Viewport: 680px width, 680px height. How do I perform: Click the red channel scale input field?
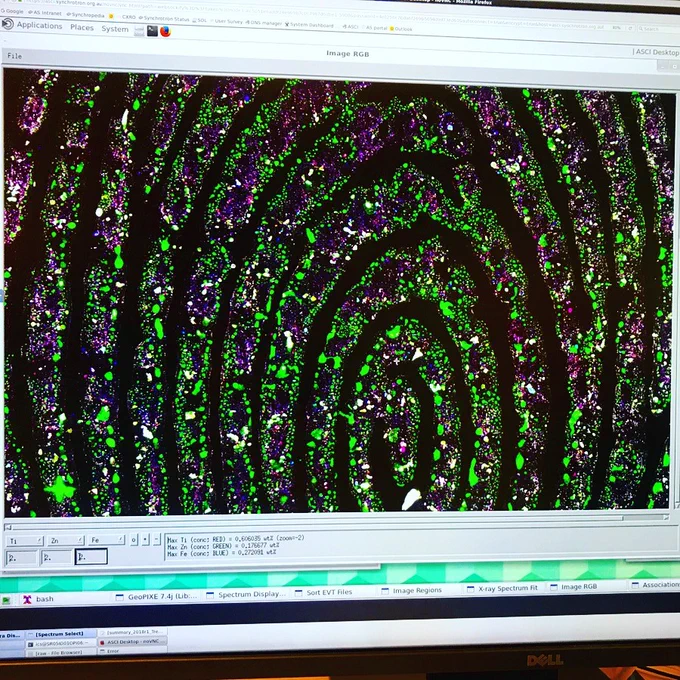click(21, 558)
